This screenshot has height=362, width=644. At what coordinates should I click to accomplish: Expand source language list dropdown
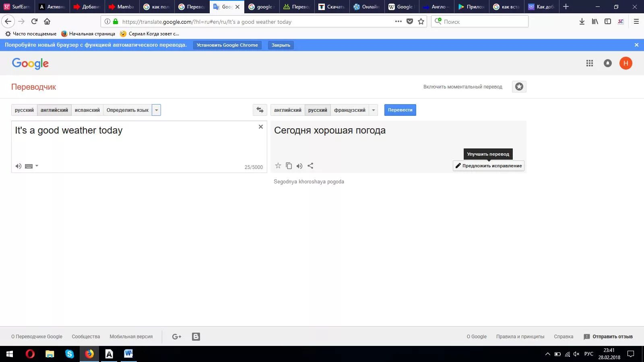coord(157,110)
